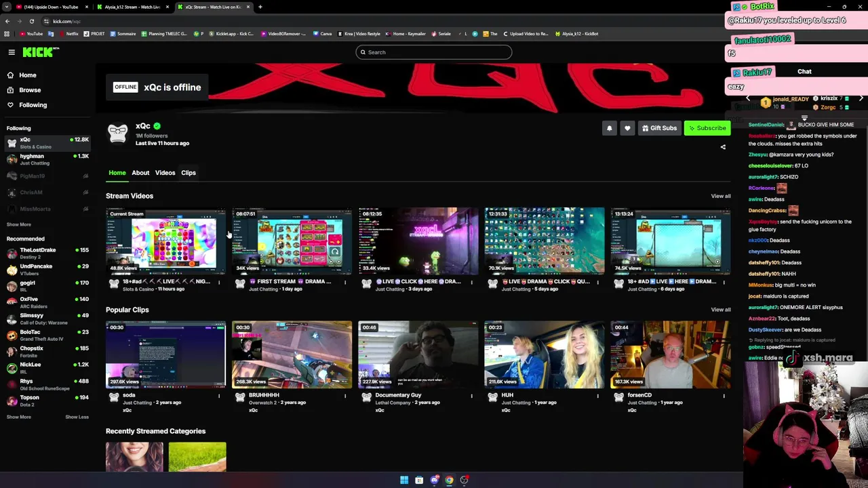The width and height of the screenshot is (868, 488).
Task: Open gogirl recommended channel
Action: pos(47,285)
